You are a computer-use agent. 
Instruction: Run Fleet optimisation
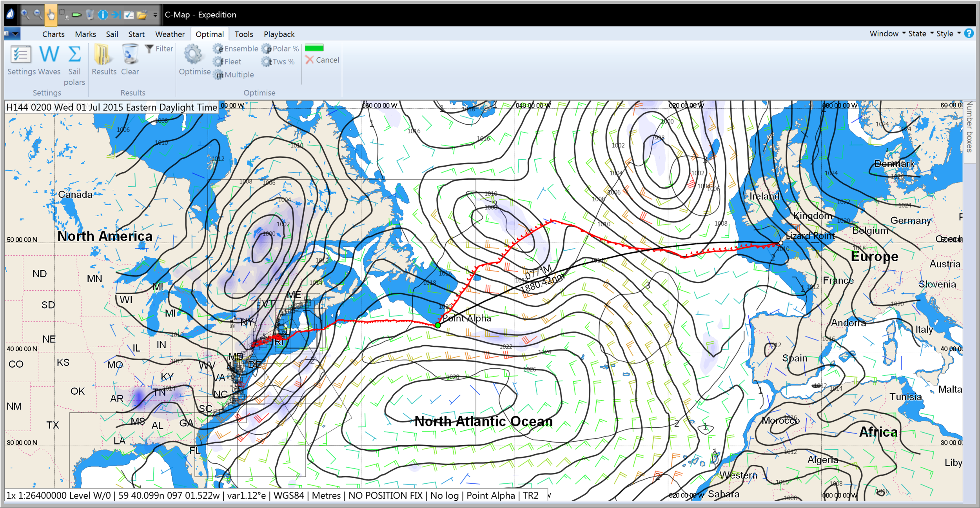(227, 62)
